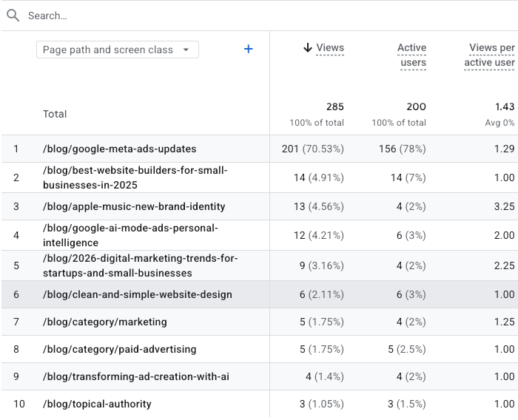This screenshot has height=420, width=518.
Task: Click the 5 (2.5%) active users cell
Action: coord(407,349)
